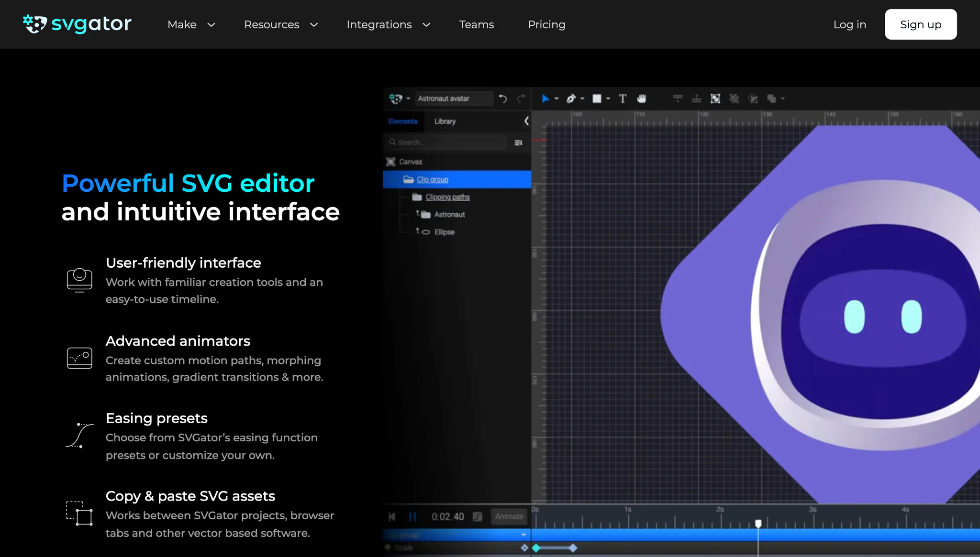Select the Pen tool in the editor toolbar
This screenshot has width=980, height=557.
click(571, 98)
